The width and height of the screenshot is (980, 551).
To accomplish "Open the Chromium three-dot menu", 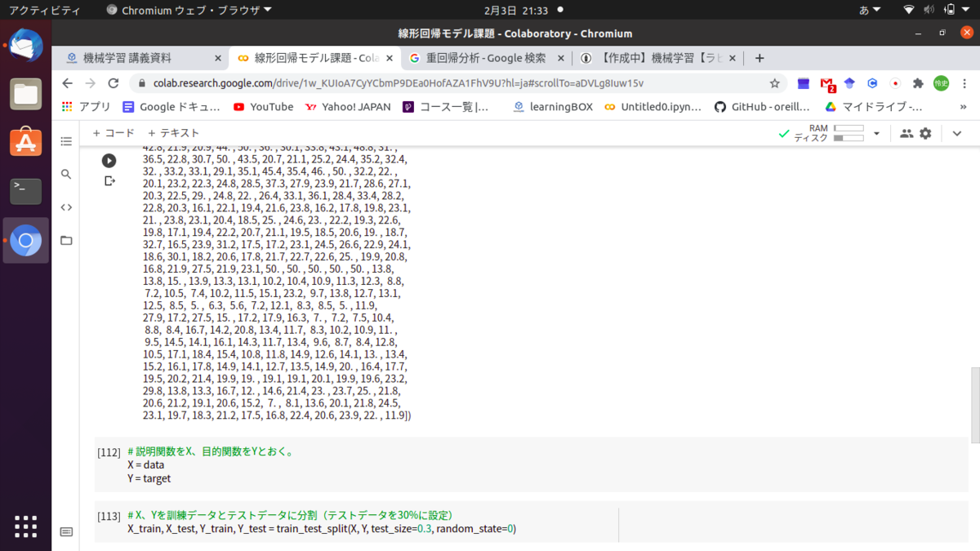I will 965,83.
